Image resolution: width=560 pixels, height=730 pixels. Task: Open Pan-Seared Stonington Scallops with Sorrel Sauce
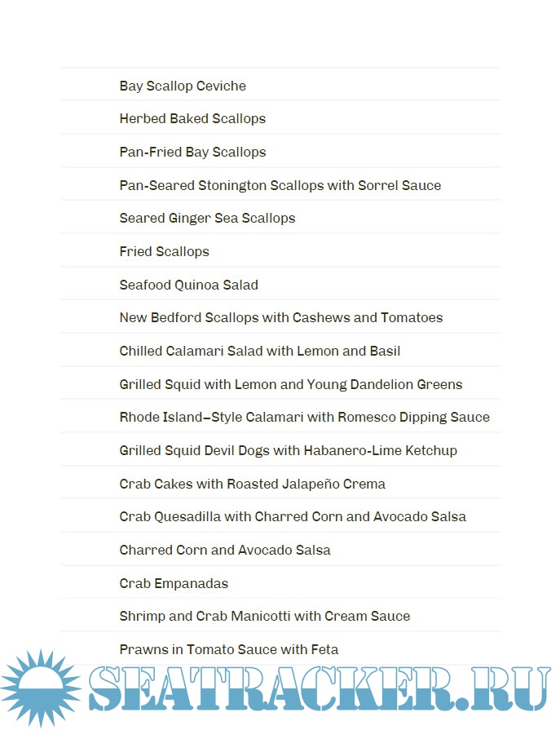click(x=280, y=185)
